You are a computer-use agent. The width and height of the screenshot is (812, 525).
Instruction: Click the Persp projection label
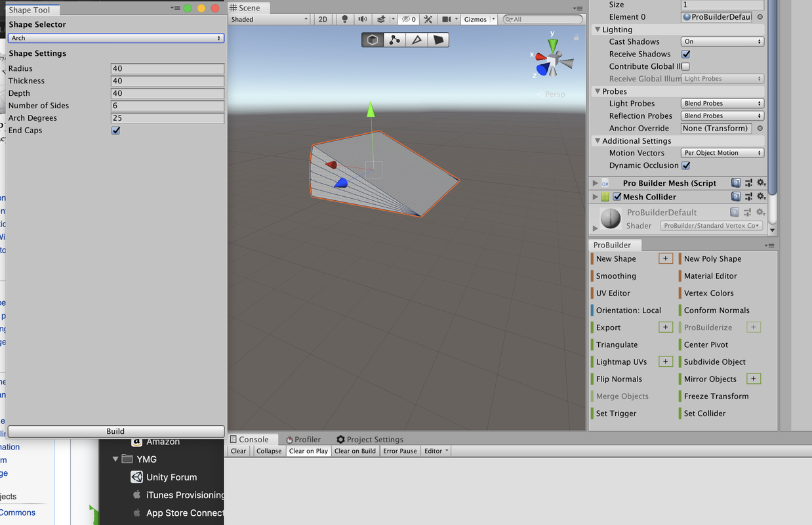click(555, 94)
